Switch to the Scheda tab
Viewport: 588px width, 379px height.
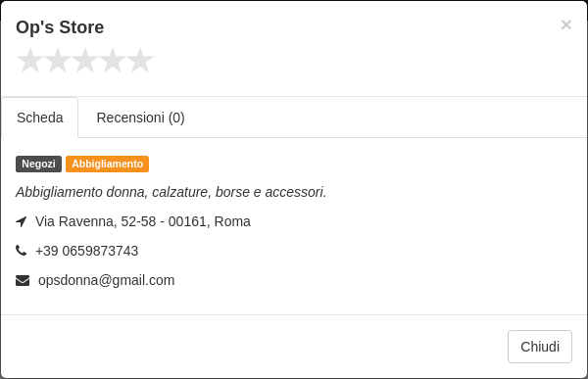[x=40, y=118]
